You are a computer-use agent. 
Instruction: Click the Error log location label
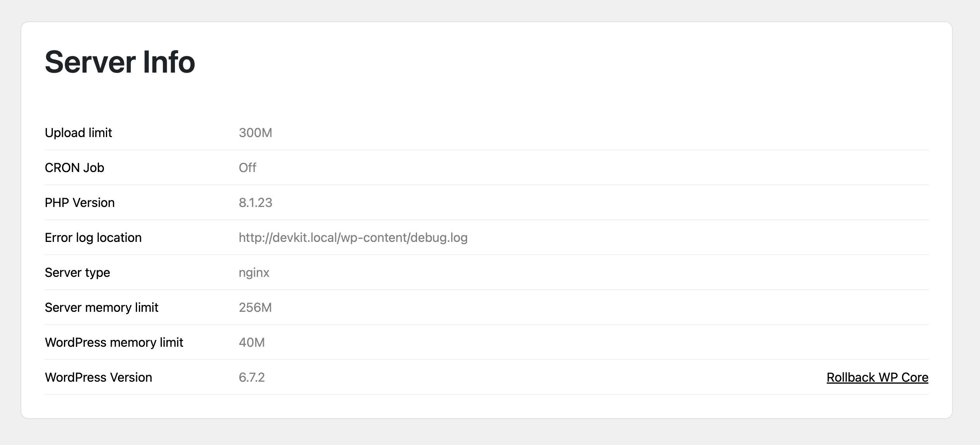[93, 238]
